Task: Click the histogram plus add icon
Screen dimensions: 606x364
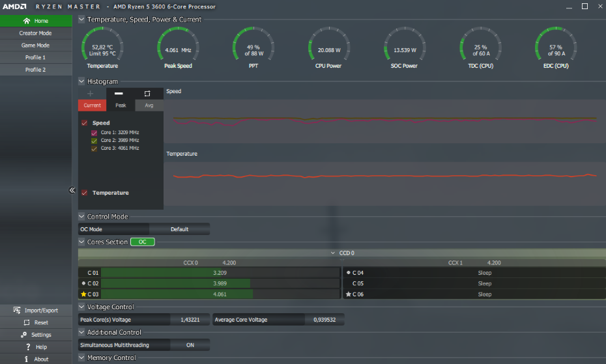Action: (x=90, y=94)
